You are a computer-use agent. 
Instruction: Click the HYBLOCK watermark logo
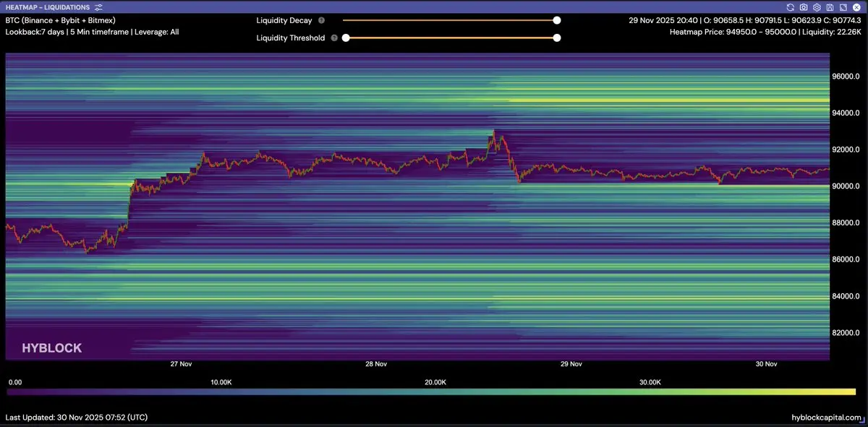51,348
